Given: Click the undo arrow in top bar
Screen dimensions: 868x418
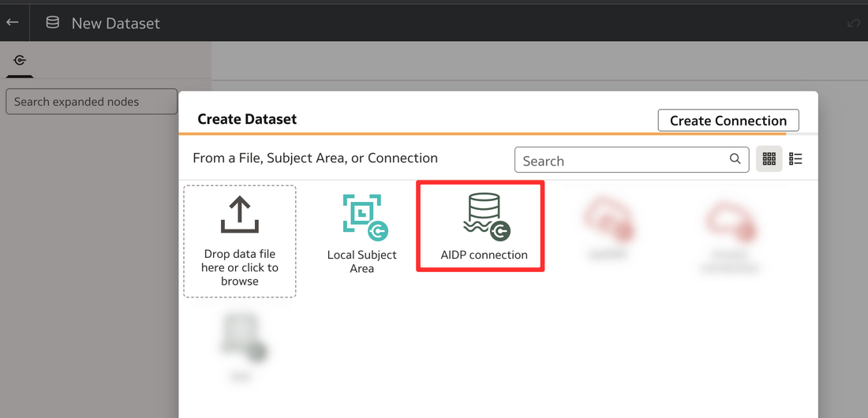Looking at the screenshot, I should 854,23.
